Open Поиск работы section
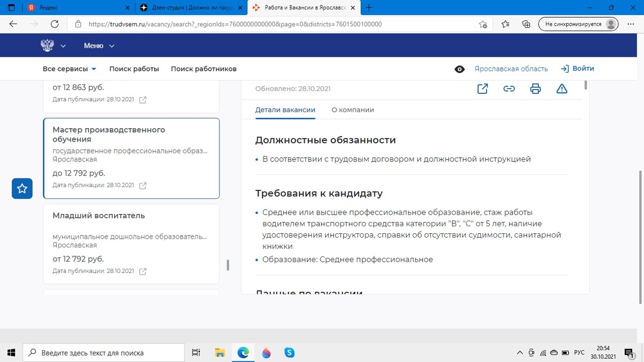The width and height of the screenshot is (644, 362). point(134,69)
